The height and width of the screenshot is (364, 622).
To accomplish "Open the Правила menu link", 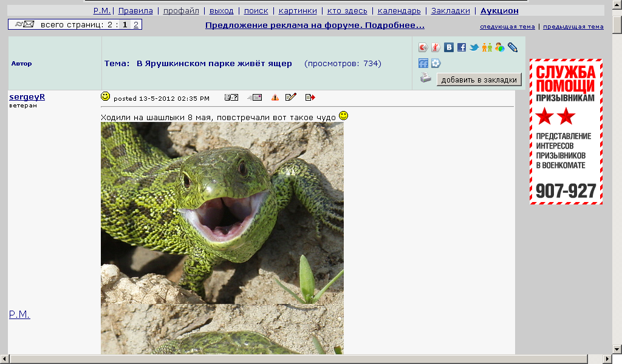I will tap(135, 11).
